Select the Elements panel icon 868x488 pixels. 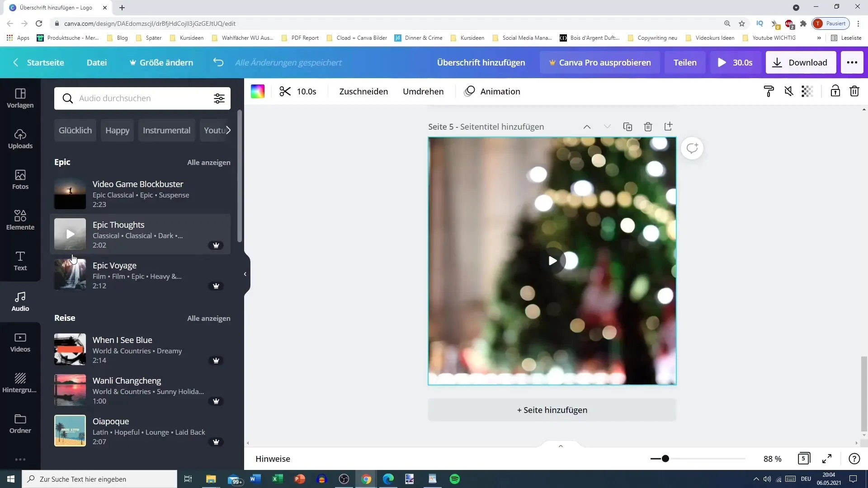[x=20, y=219]
